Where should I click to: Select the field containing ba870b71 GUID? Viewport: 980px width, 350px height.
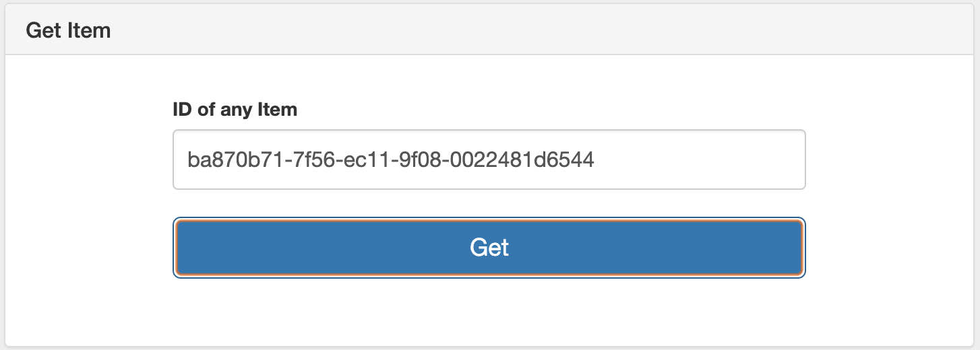coord(489,160)
